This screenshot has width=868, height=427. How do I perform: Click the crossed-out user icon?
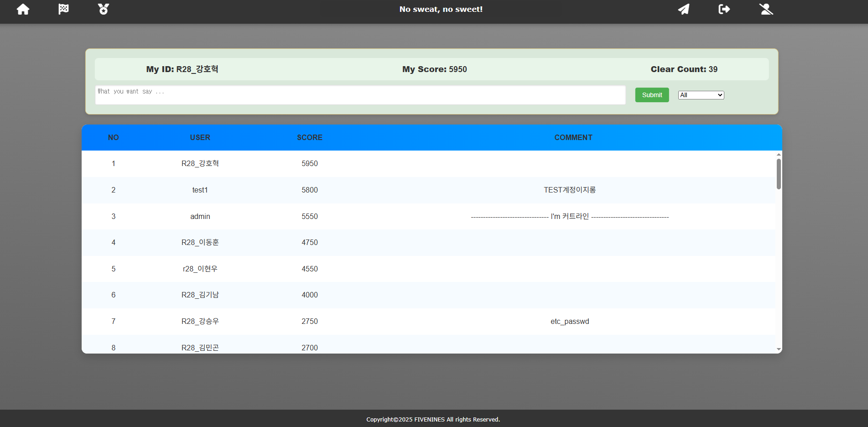(x=766, y=9)
